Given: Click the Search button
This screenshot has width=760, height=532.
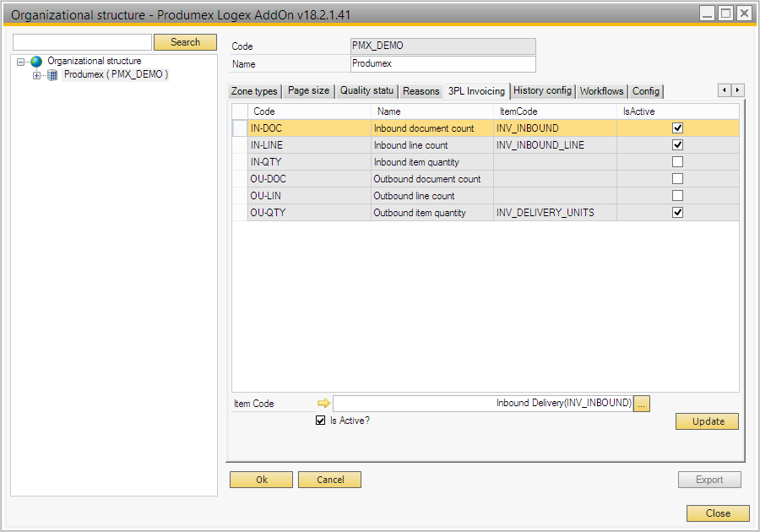Looking at the screenshot, I should point(185,42).
